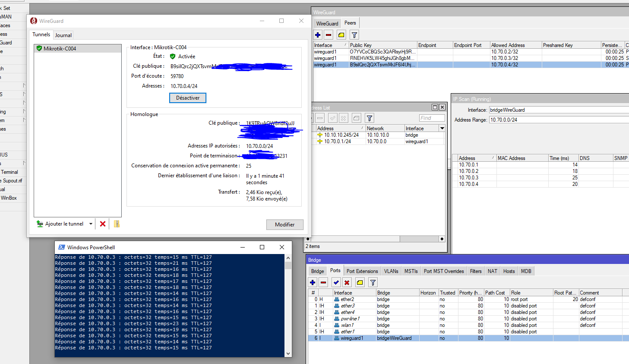Open Port MST Overrides tab

pyautogui.click(x=444, y=271)
